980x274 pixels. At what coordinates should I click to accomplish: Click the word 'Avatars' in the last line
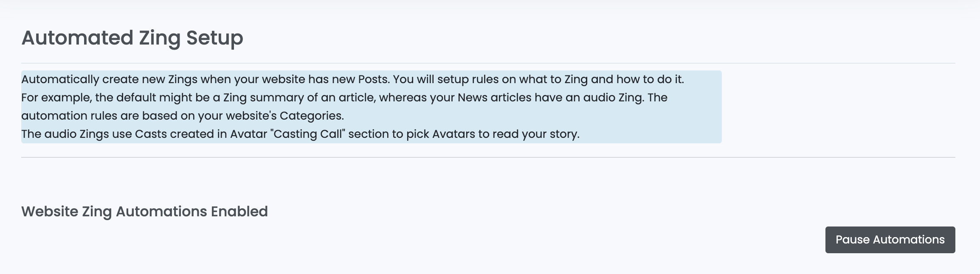click(453, 134)
